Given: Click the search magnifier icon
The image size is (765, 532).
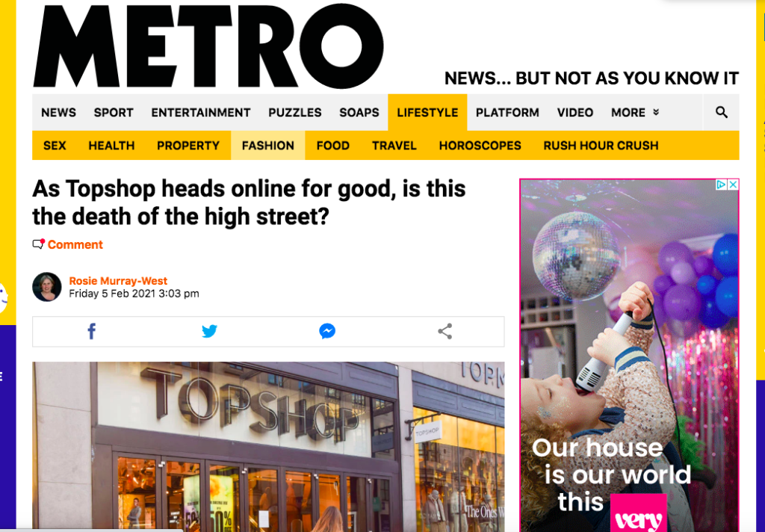Looking at the screenshot, I should 721,112.
